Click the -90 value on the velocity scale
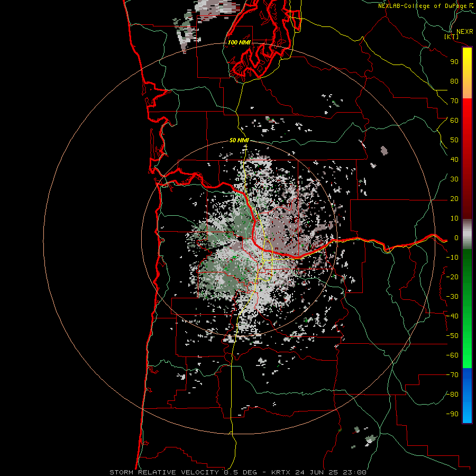The height and width of the screenshot is (476, 476). point(452,414)
